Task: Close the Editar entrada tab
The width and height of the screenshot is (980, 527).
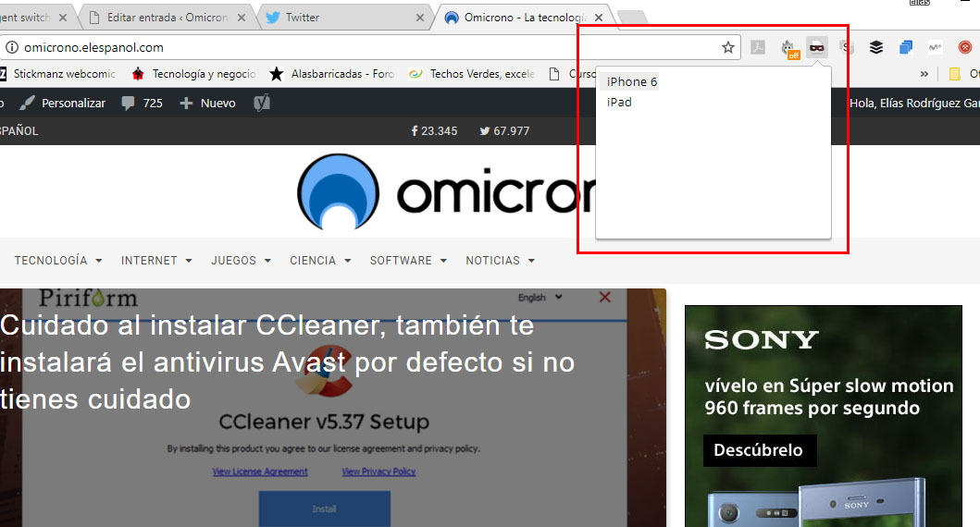Action: tap(242, 18)
